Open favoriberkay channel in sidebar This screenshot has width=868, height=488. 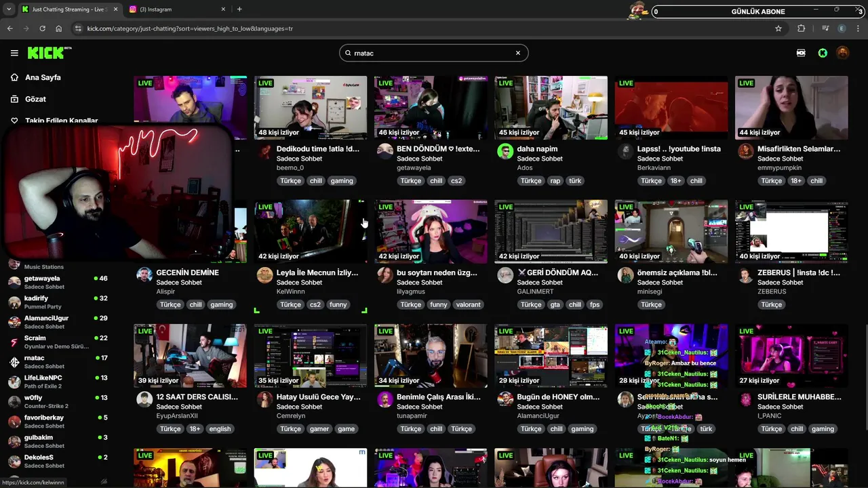(x=58, y=422)
